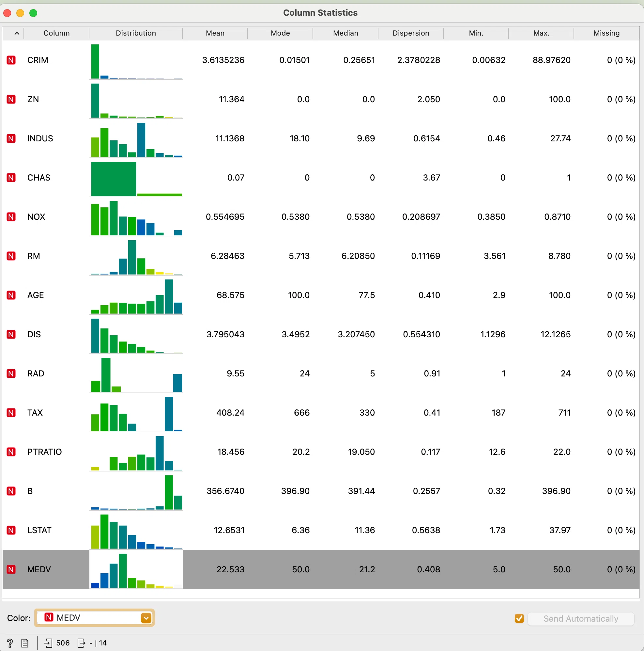Select the MEDV row name

39,569
